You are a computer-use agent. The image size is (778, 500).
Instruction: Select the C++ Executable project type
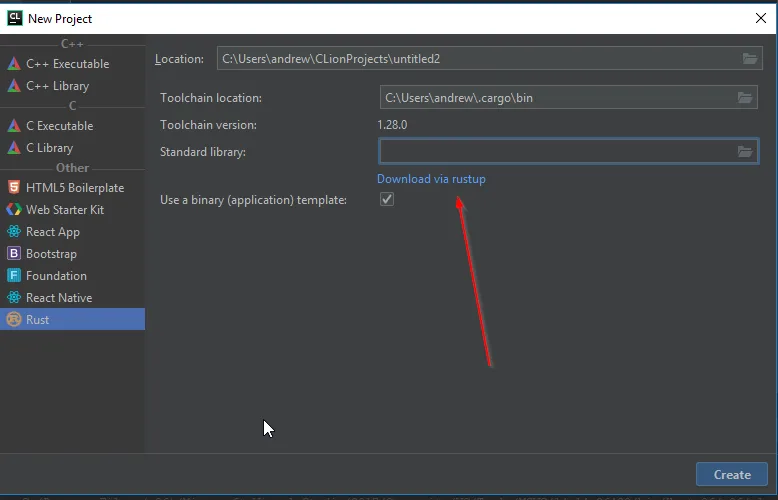point(72,63)
